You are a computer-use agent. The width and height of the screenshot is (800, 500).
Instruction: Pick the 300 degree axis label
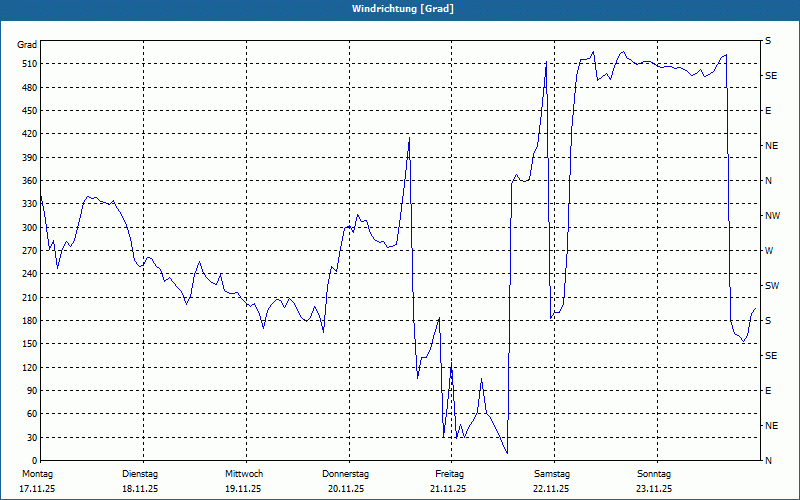click(x=30, y=228)
